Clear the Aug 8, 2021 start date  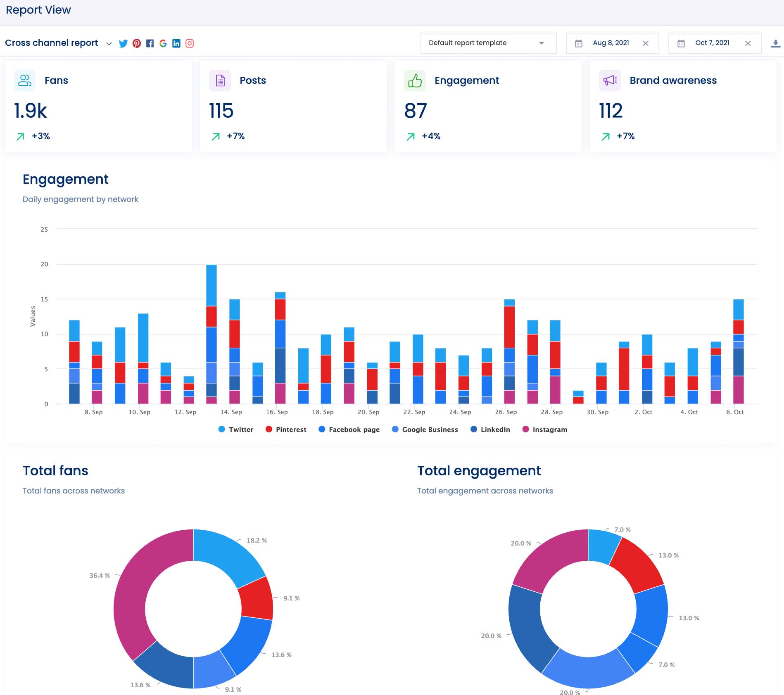(646, 43)
